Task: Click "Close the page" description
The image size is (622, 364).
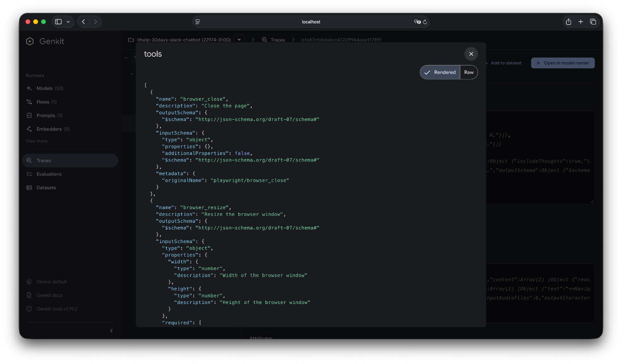Action: 226,106
